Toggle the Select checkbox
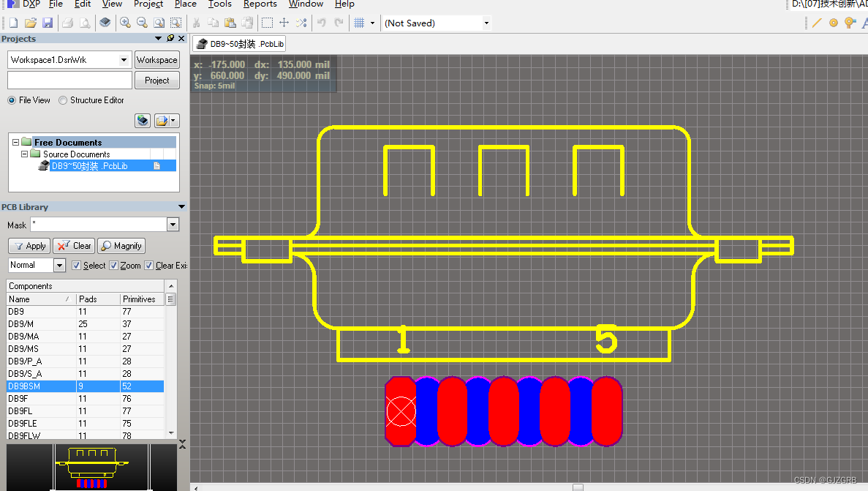 pos(76,266)
